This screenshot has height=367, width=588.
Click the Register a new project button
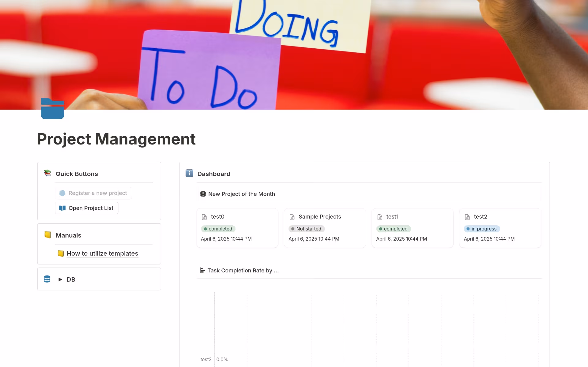coord(93,193)
